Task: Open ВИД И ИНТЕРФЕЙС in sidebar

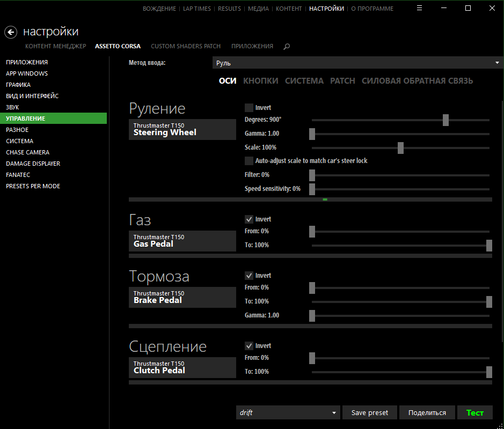Action: point(32,96)
